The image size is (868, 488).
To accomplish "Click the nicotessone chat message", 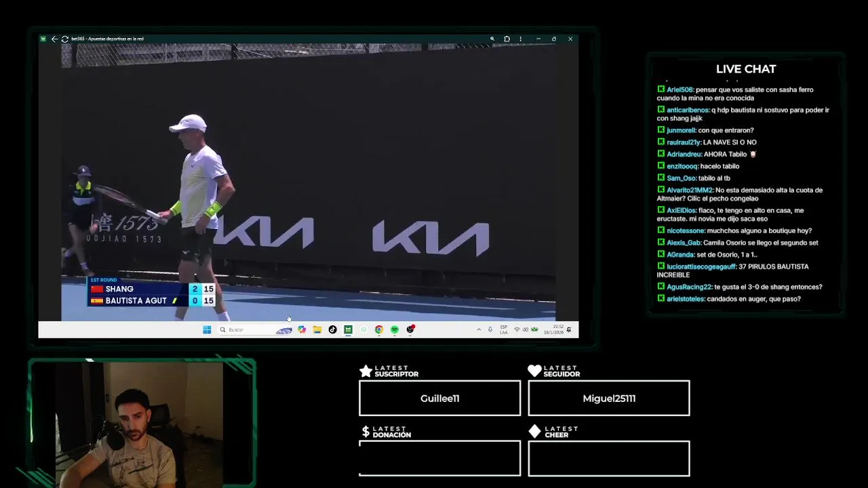I will [x=734, y=230].
